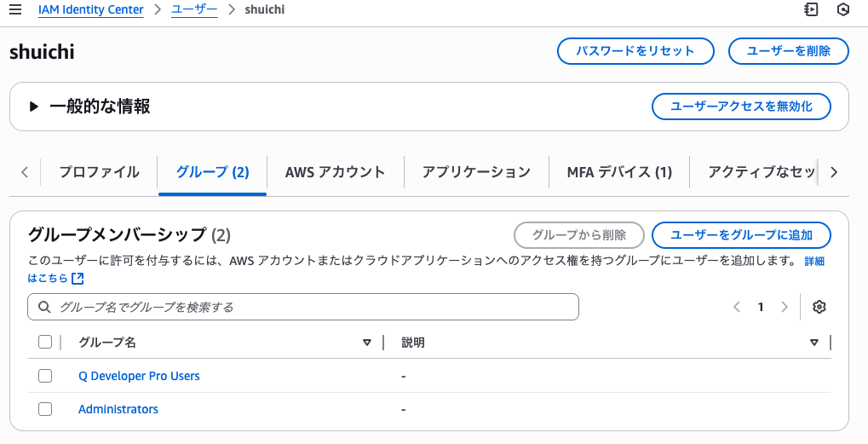The width and height of the screenshot is (868, 444).
Task: Switch to the AWS アカウント tab
Action: pos(335,171)
